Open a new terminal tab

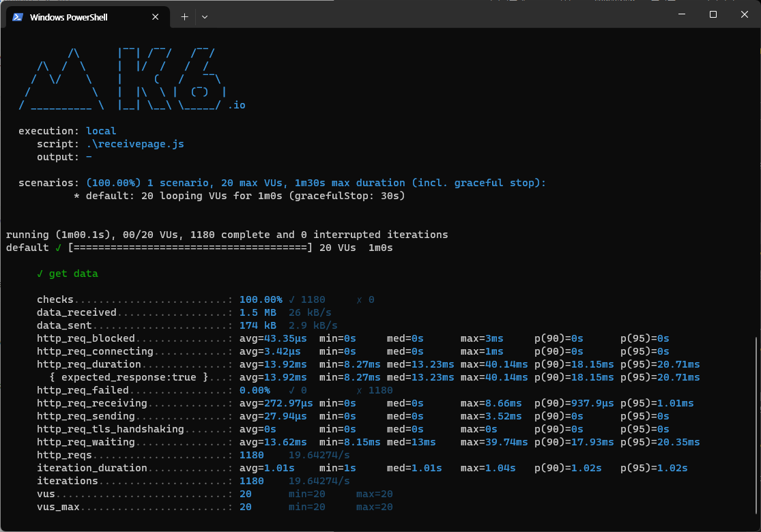[184, 17]
